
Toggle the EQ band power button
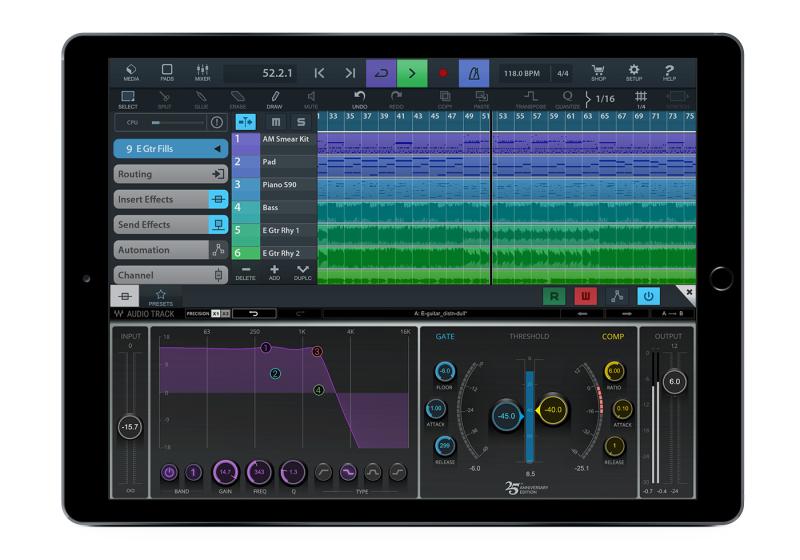point(169,471)
